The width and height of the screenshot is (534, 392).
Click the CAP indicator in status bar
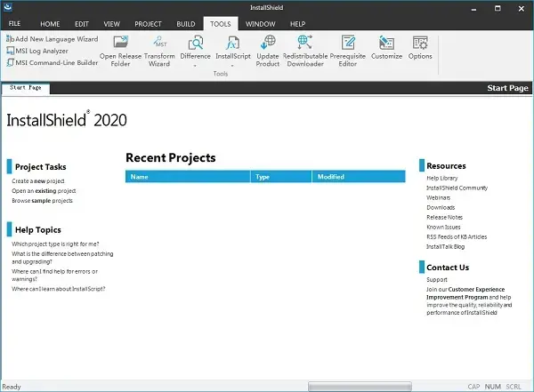pos(473,387)
